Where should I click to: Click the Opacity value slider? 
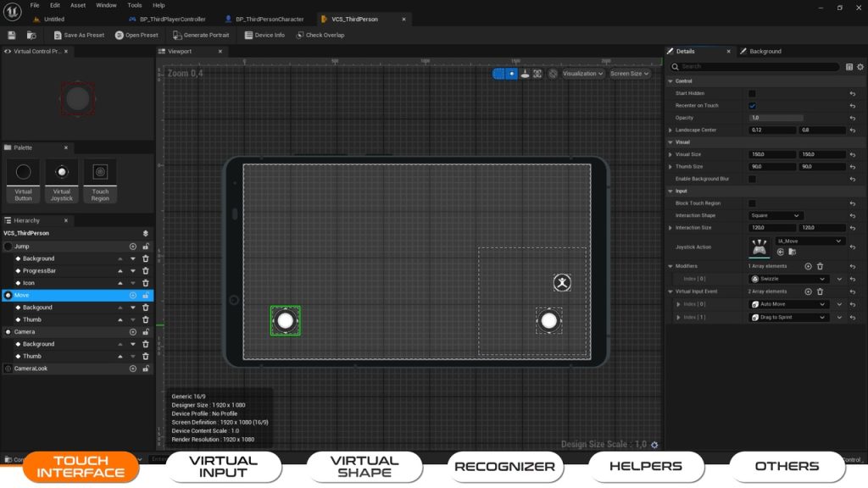(776, 118)
